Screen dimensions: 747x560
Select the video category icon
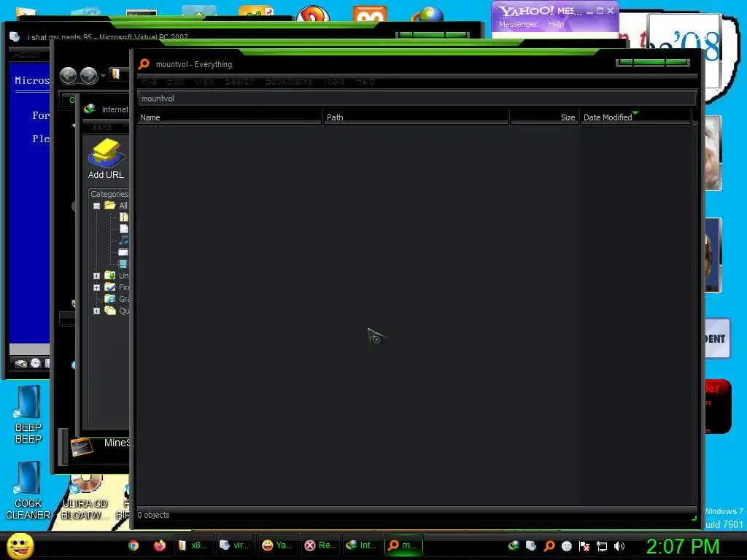pos(124,263)
